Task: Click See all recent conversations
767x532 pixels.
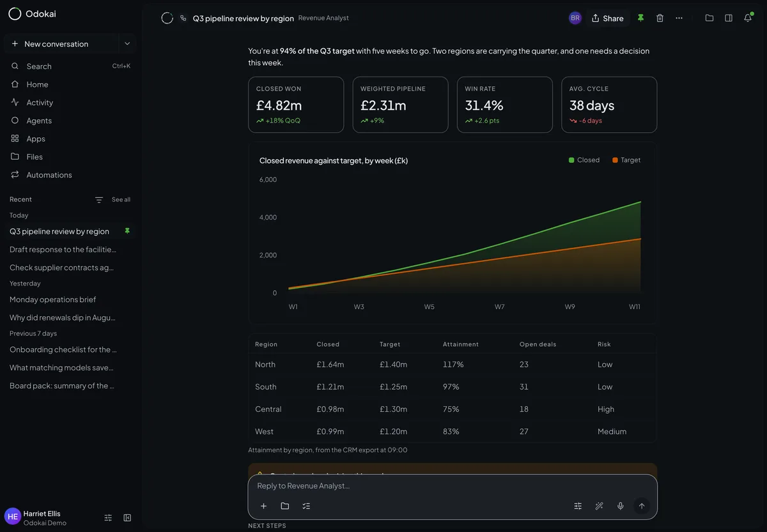Action: click(121, 199)
